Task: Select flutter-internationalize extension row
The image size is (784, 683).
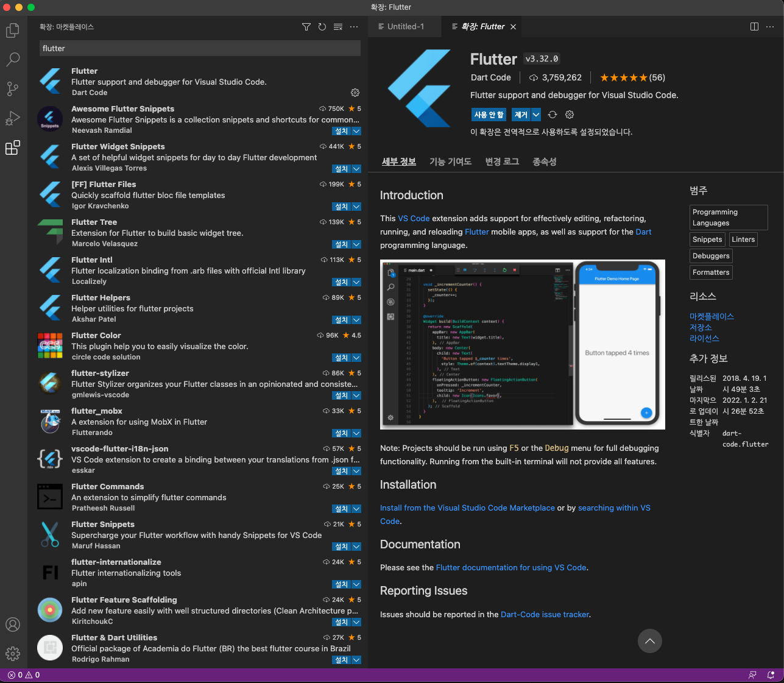Action: coord(199,572)
